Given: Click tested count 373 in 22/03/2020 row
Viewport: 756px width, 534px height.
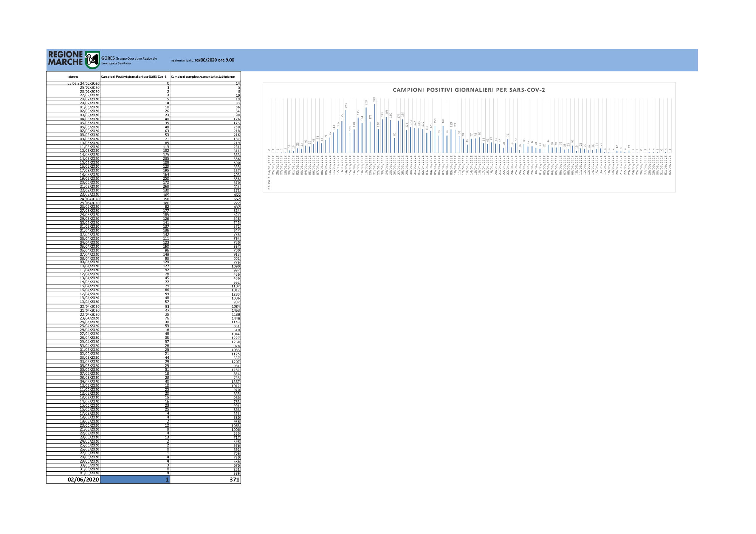Looking at the screenshot, I should 237,191.
